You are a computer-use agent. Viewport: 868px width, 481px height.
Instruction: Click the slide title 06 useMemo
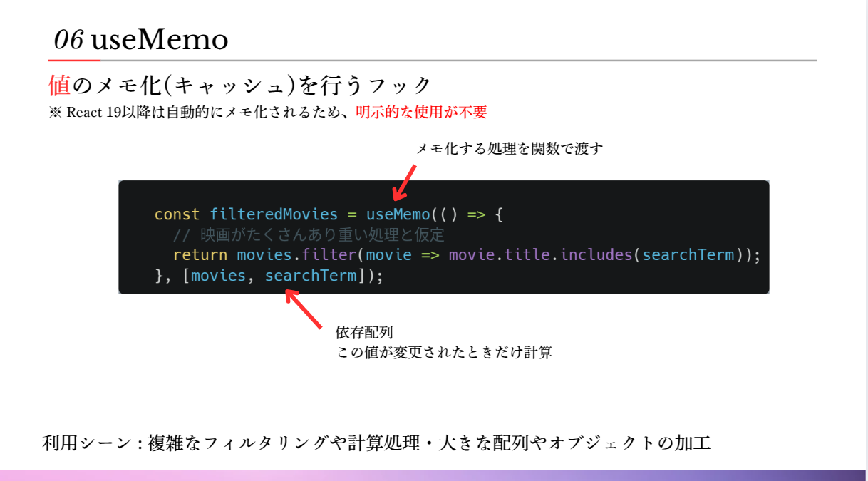pos(140,38)
